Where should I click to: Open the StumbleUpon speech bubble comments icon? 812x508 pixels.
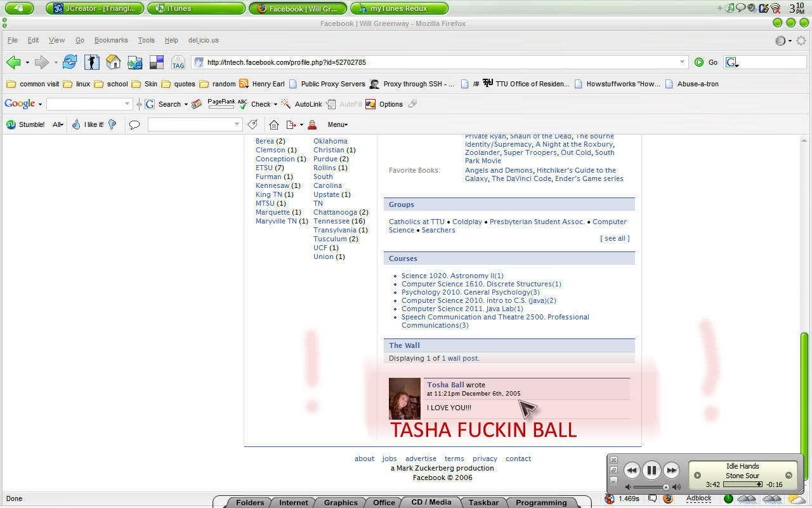coord(134,124)
